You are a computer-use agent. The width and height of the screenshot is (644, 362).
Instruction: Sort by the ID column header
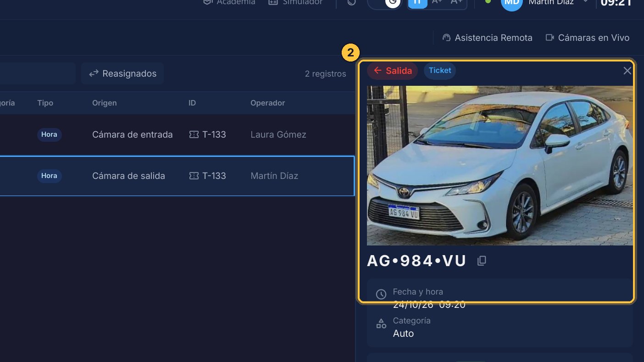click(x=192, y=103)
